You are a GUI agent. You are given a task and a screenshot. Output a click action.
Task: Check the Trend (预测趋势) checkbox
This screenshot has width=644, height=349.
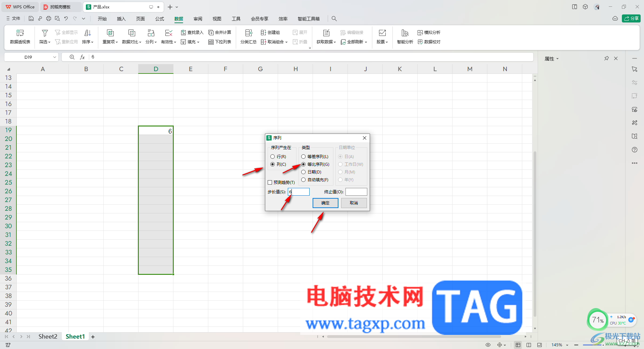pos(270,183)
